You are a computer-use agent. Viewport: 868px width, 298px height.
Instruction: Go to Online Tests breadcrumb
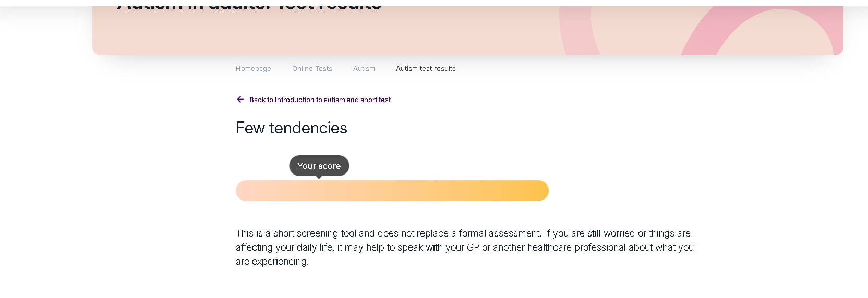point(312,69)
